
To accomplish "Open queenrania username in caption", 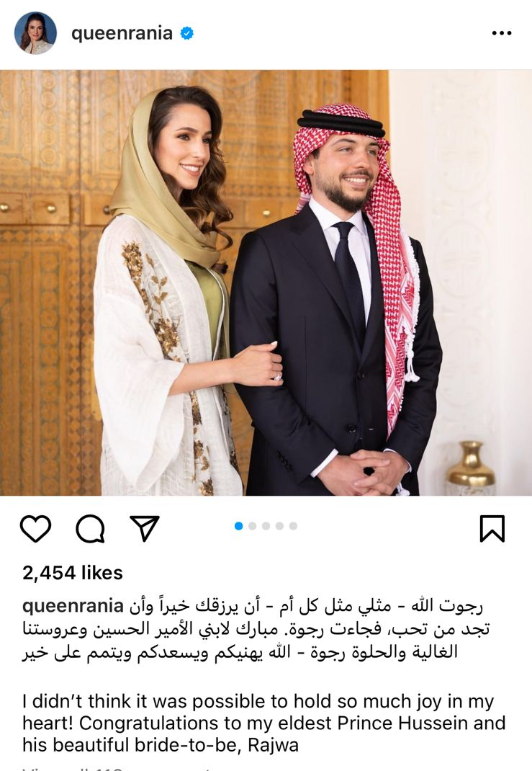I will (x=73, y=606).
